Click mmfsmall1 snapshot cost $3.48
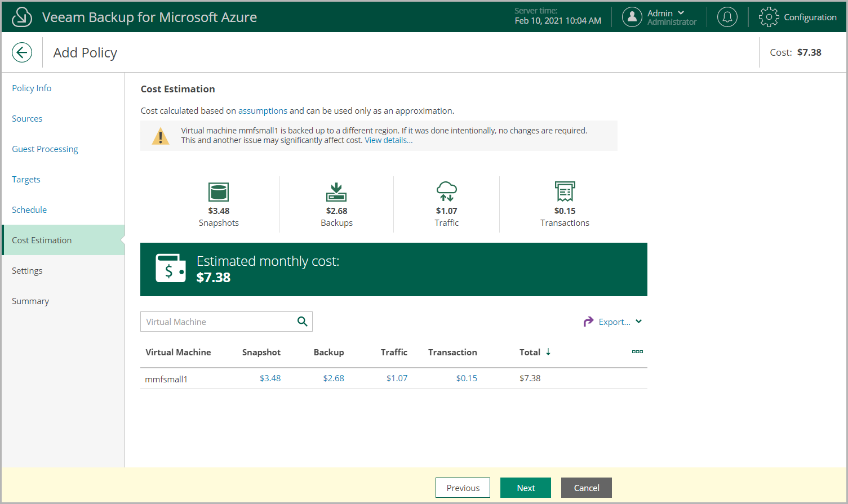 click(270, 378)
